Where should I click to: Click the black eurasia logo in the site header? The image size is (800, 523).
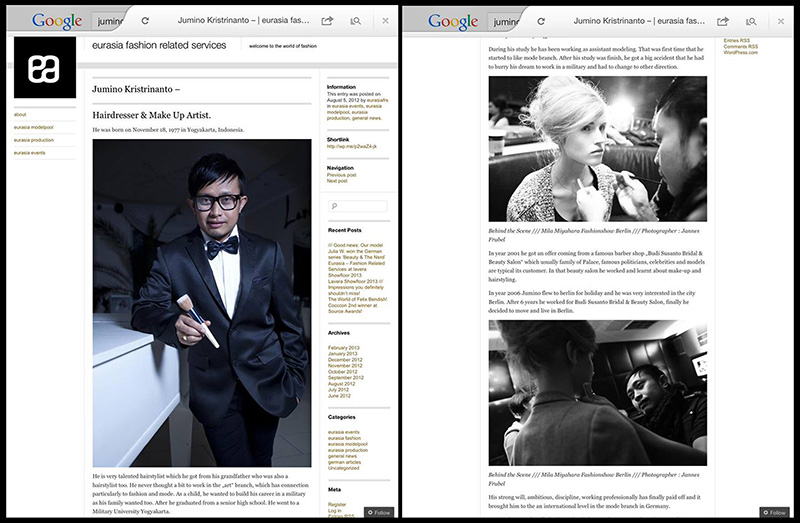pos(44,68)
